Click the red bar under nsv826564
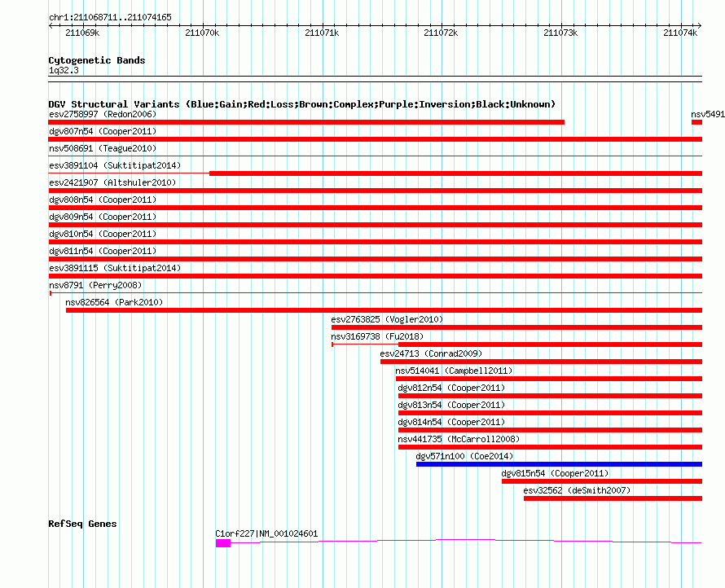This screenshot has height=588, width=725. [384, 310]
